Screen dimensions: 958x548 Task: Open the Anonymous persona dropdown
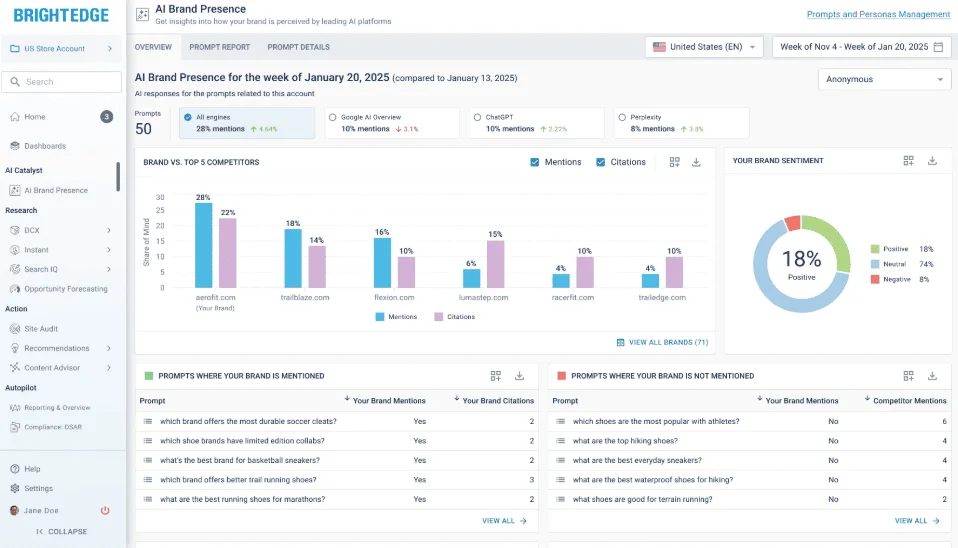884,79
